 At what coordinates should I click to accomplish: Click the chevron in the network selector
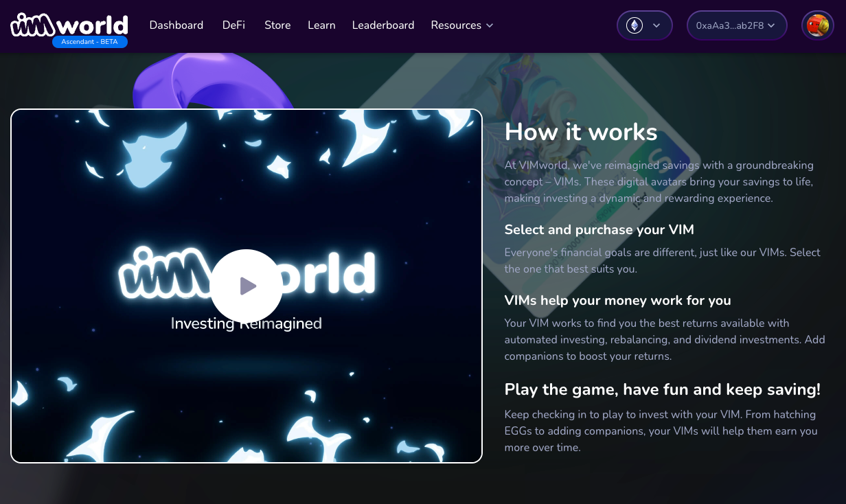655,25
